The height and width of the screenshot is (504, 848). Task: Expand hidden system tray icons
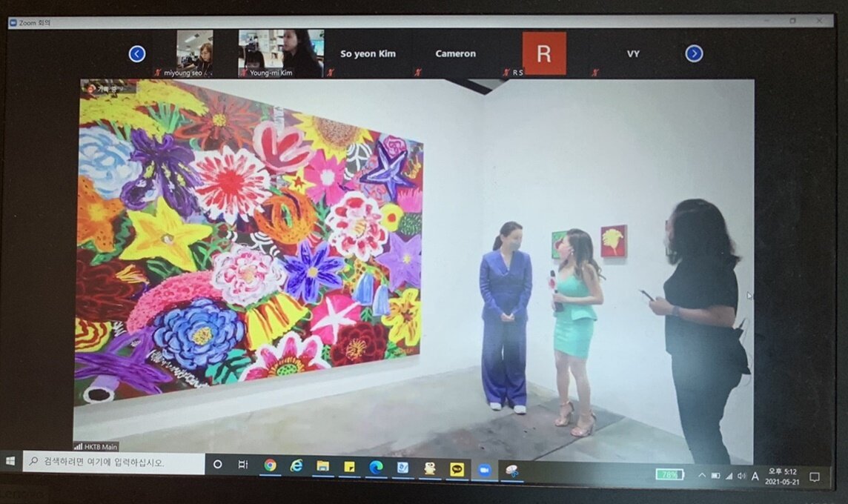tap(701, 475)
